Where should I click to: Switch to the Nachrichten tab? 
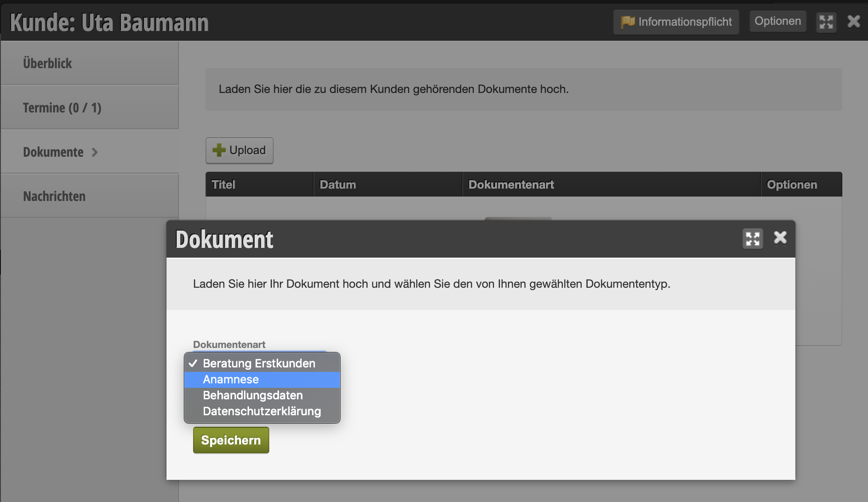(90, 196)
